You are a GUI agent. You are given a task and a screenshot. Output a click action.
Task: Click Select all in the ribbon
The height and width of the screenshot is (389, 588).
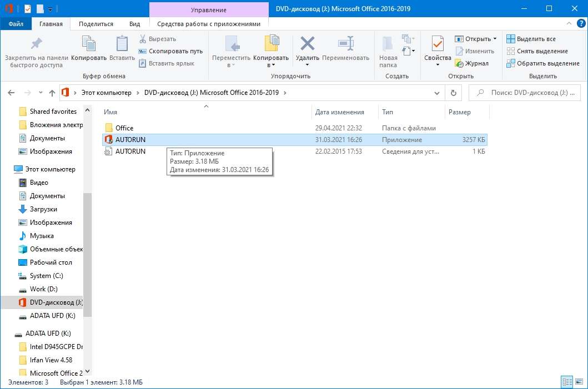(531, 39)
